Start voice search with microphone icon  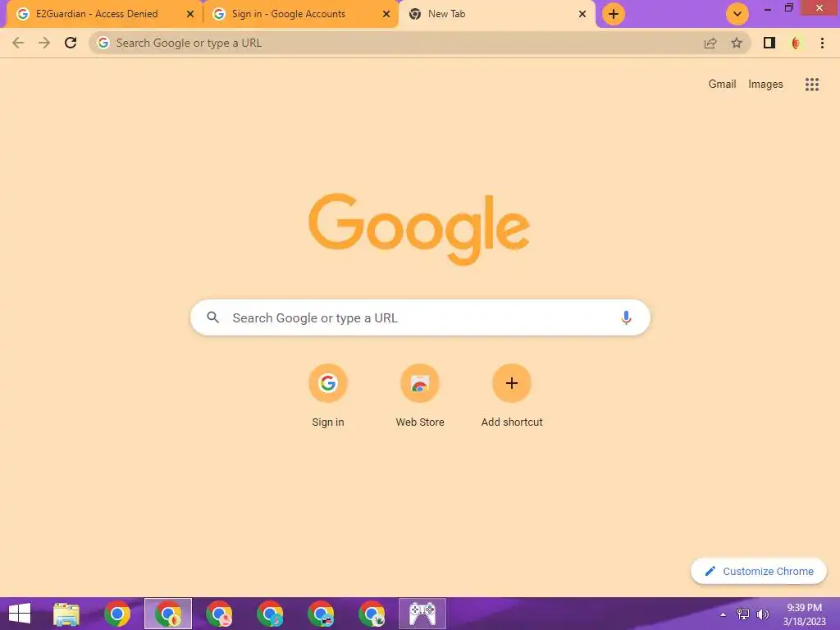(626, 317)
